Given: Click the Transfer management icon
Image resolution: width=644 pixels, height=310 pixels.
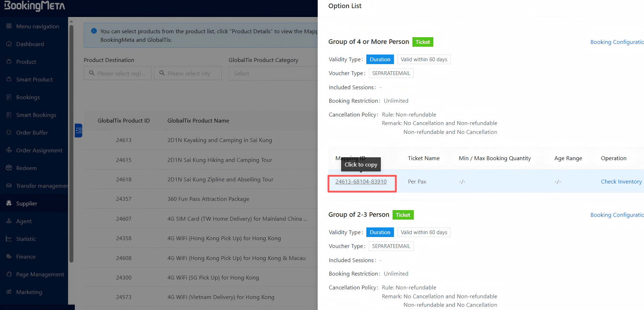Looking at the screenshot, I should pyautogui.click(x=9, y=186).
